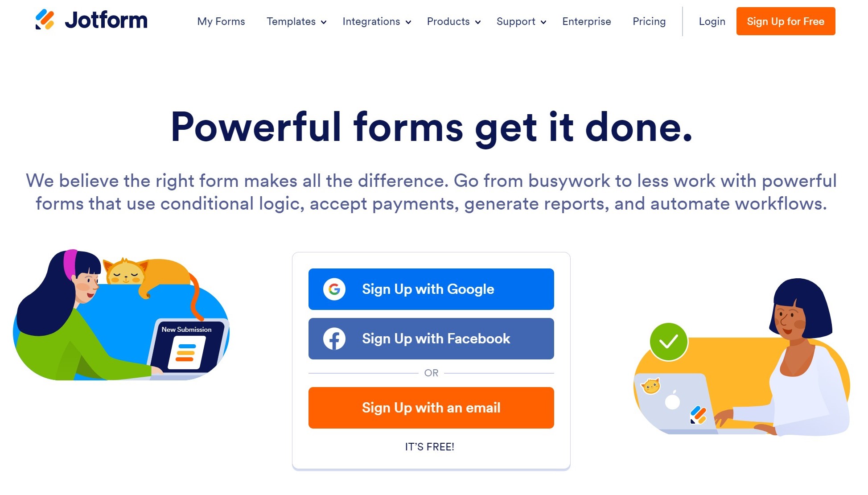Viewport: 868px width, 495px height.
Task: Click the Enterprise menu item
Action: (587, 21)
